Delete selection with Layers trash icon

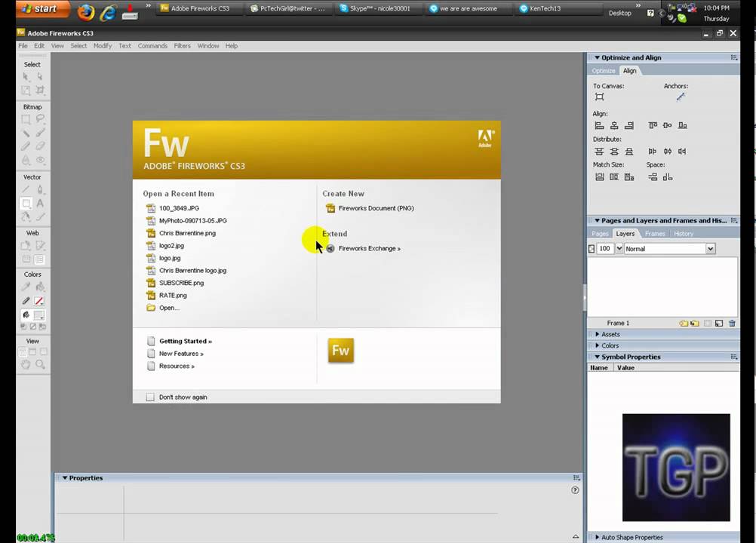(x=732, y=324)
